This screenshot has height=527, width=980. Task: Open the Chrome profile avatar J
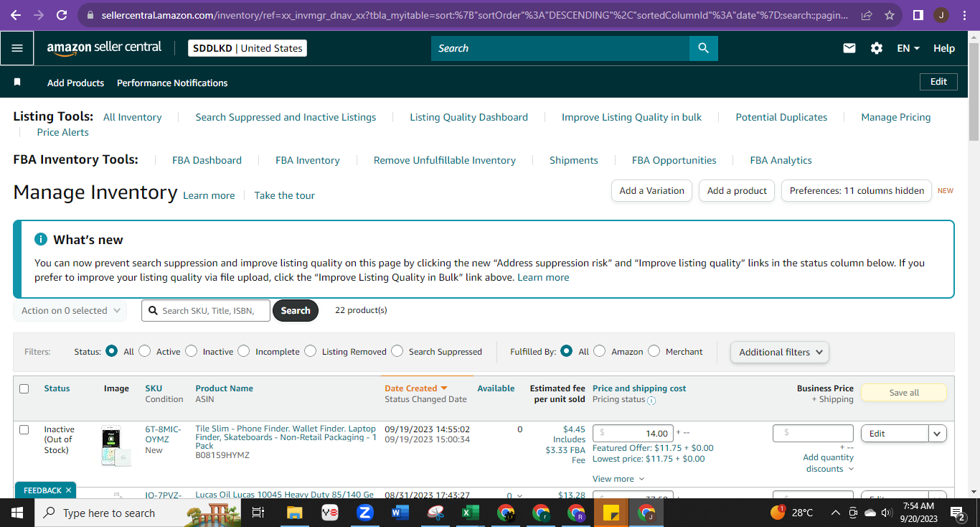[941, 14]
